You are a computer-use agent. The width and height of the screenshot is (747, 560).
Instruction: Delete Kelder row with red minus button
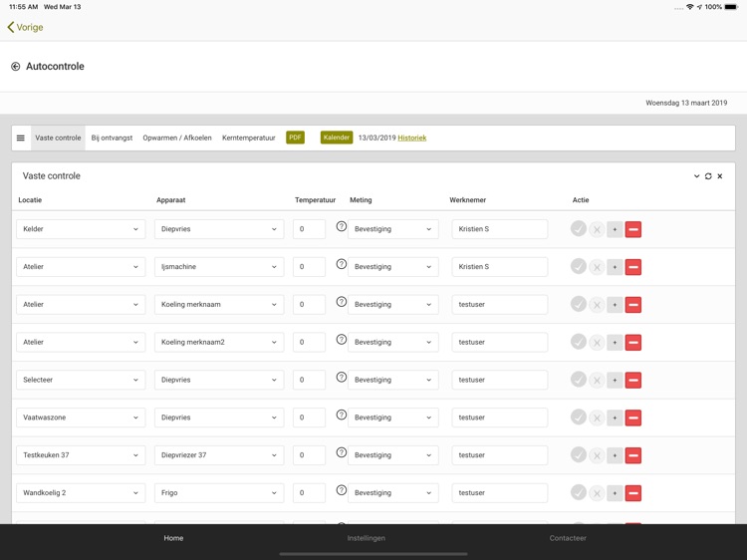(633, 229)
